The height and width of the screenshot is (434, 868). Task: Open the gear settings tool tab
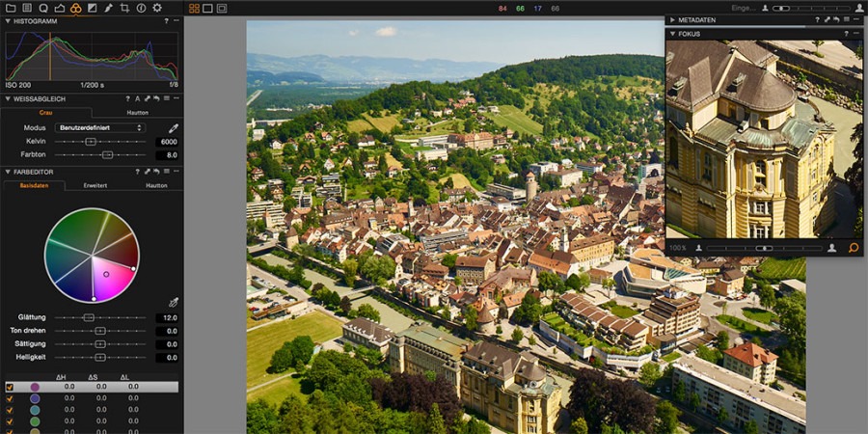(157, 8)
